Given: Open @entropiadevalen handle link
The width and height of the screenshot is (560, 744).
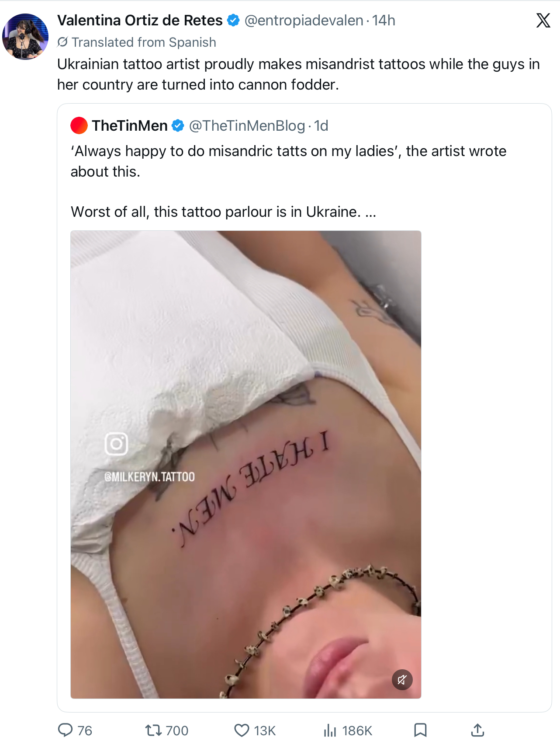Looking at the screenshot, I should (x=304, y=20).
